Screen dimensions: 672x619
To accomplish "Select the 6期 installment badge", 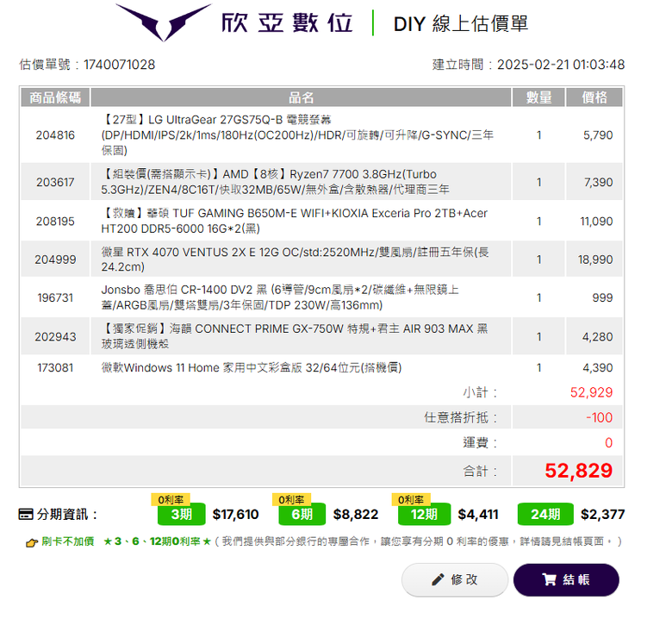I will (302, 514).
